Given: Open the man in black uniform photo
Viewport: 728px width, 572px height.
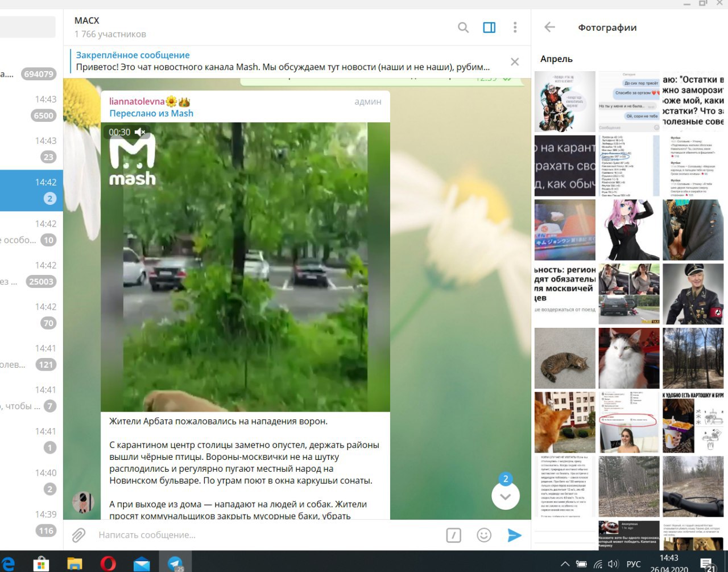Looking at the screenshot, I should tap(693, 294).
